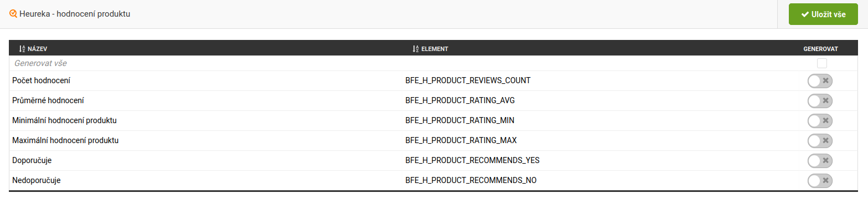Select the BFE_H_PRODUCT_REVIEWS_COUNT element text
868x213 pixels.
(468, 80)
